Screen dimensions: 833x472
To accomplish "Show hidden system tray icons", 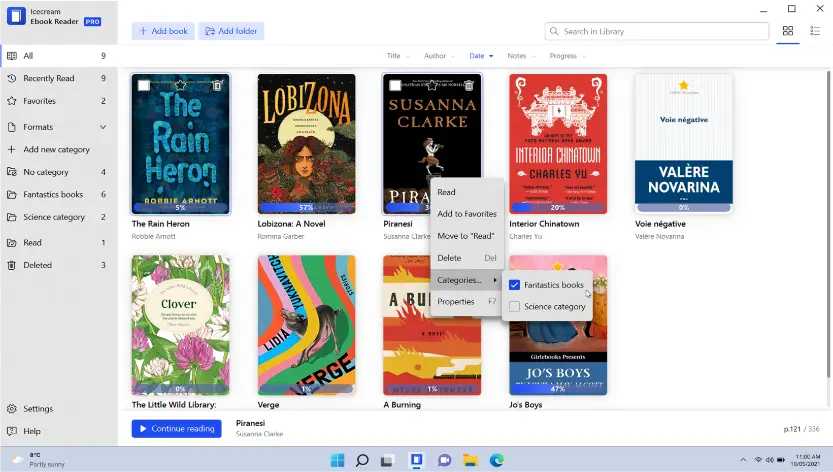I will click(x=743, y=460).
